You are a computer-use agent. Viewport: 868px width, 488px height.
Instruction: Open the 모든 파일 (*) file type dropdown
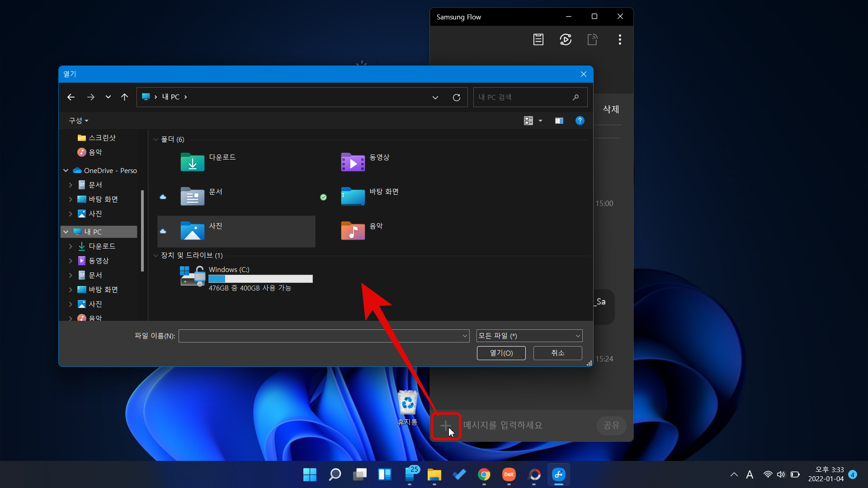click(529, 336)
